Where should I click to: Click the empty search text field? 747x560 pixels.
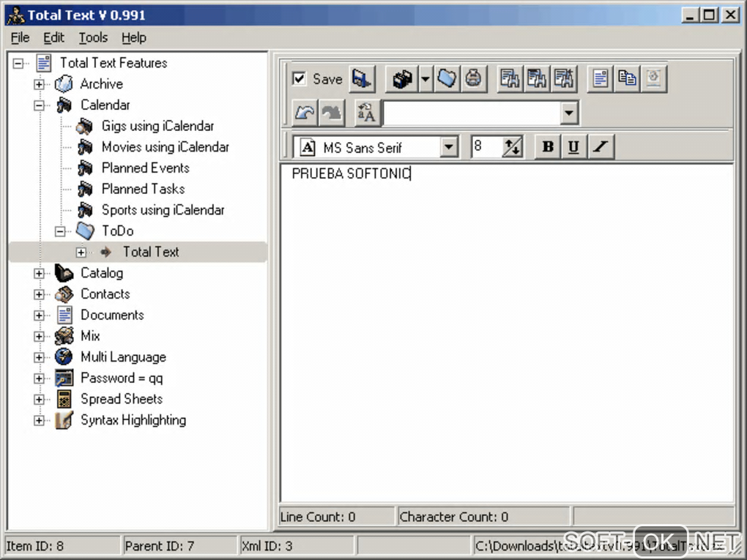tap(472, 113)
